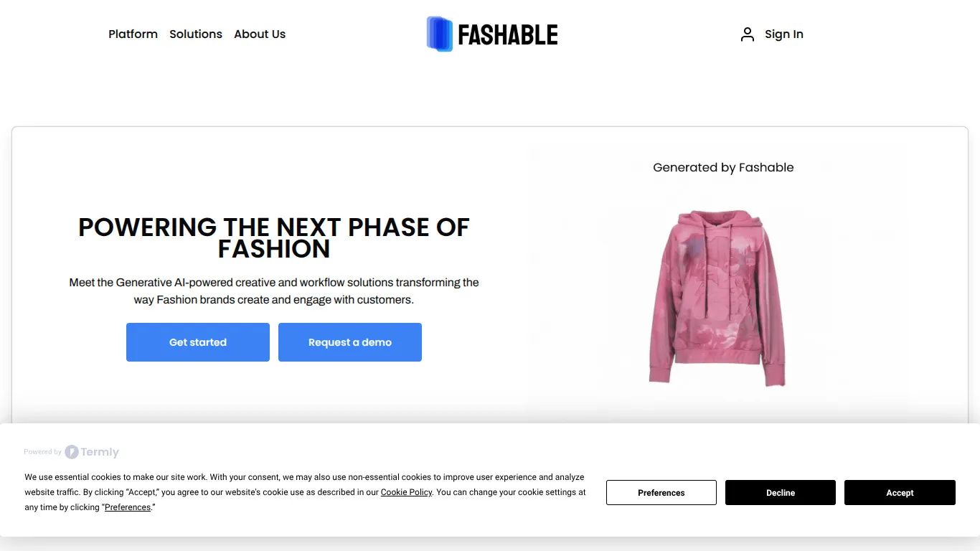Open the Solutions menu
980x551 pixels.
195,34
